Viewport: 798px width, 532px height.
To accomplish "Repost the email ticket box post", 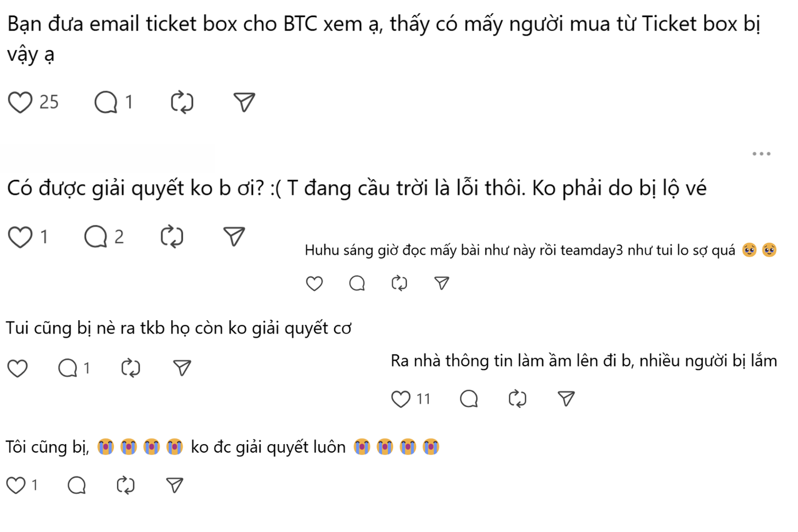I will [x=182, y=102].
